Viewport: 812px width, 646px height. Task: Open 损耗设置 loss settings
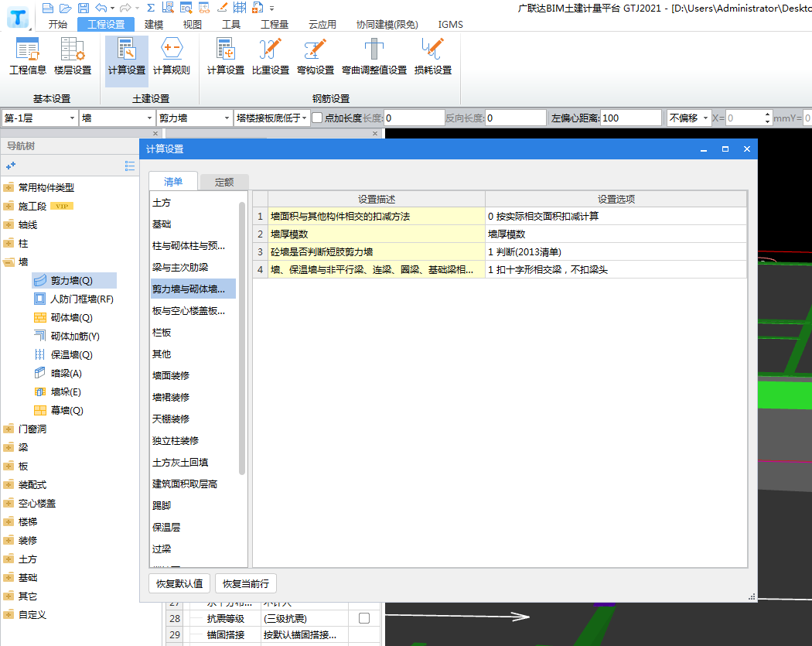click(x=433, y=56)
